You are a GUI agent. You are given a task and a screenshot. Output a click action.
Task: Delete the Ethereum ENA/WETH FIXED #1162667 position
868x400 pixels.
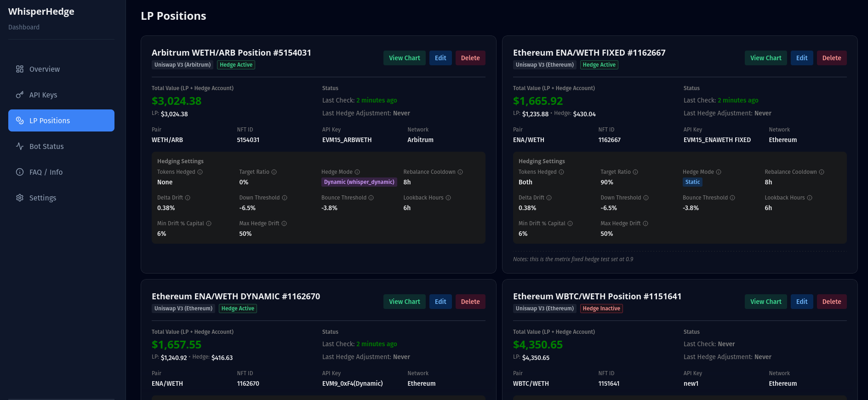[x=832, y=58]
